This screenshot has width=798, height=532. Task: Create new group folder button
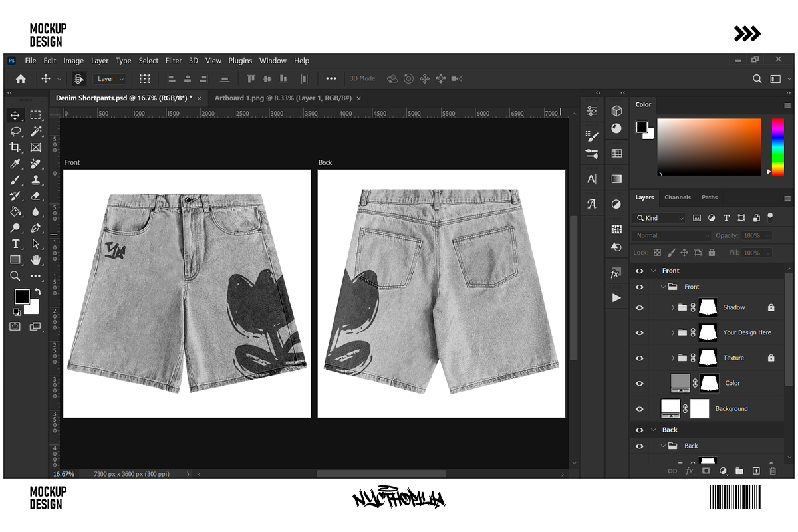739,471
